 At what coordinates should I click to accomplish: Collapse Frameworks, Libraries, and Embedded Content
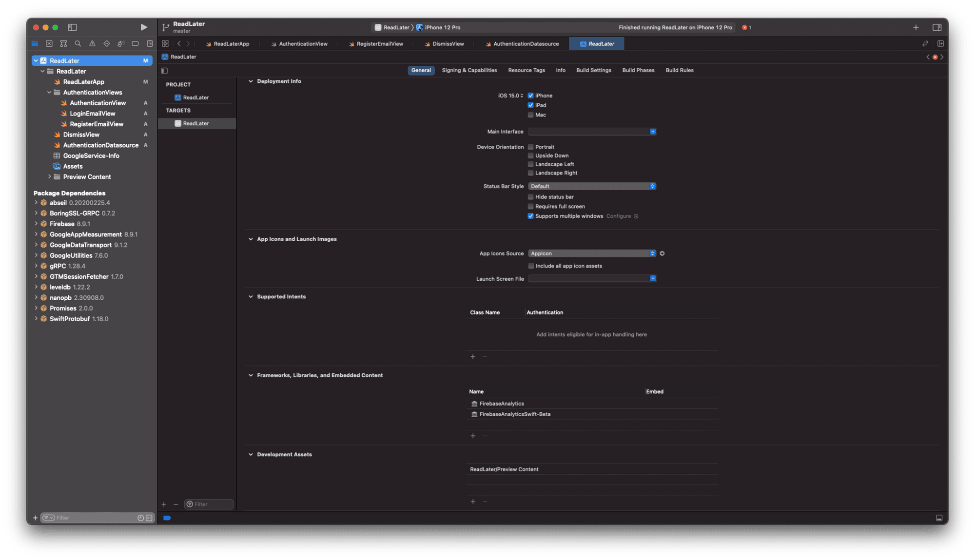251,375
